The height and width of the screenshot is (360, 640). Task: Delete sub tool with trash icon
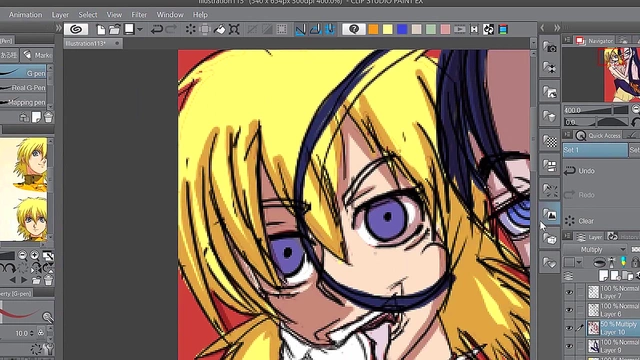pos(48,118)
